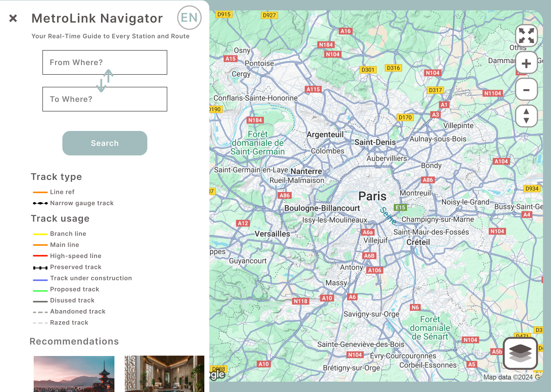Click the Search button
Image resolution: width=551 pixels, height=392 pixels.
coord(105,143)
